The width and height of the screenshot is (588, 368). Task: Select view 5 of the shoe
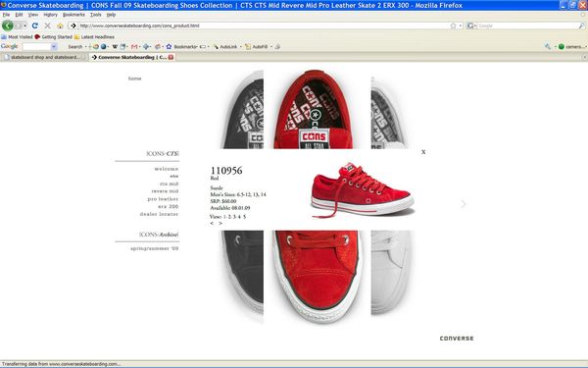(x=244, y=217)
